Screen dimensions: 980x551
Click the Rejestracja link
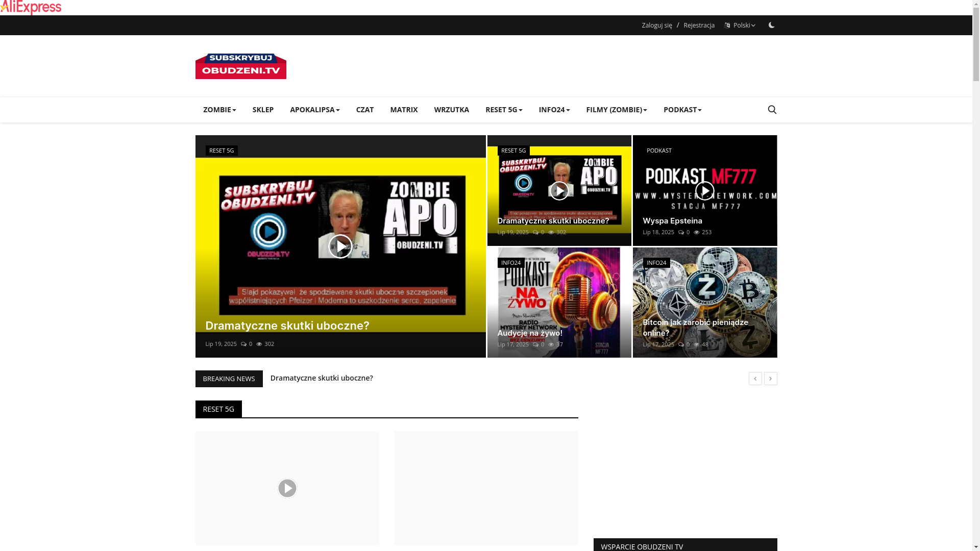699,26
